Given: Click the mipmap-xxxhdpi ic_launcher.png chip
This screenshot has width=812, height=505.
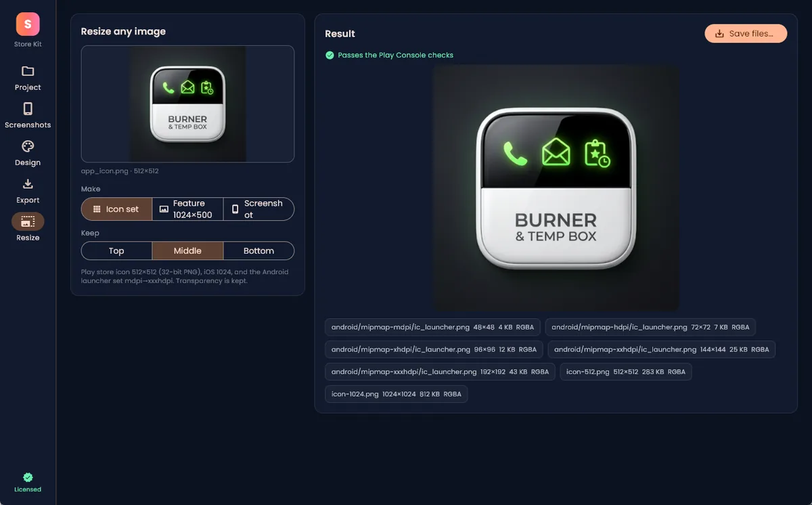Looking at the screenshot, I should pos(440,372).
